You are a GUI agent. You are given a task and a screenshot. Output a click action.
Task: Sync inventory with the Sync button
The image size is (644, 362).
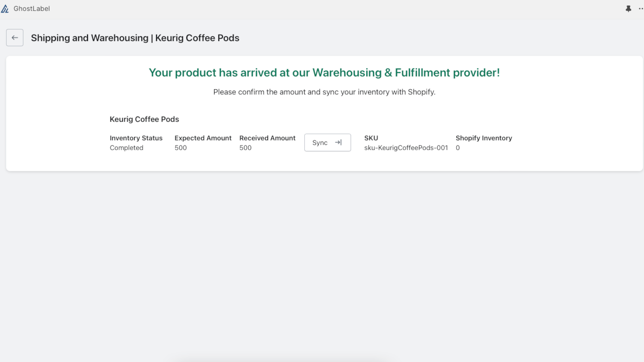pos(327,143)
